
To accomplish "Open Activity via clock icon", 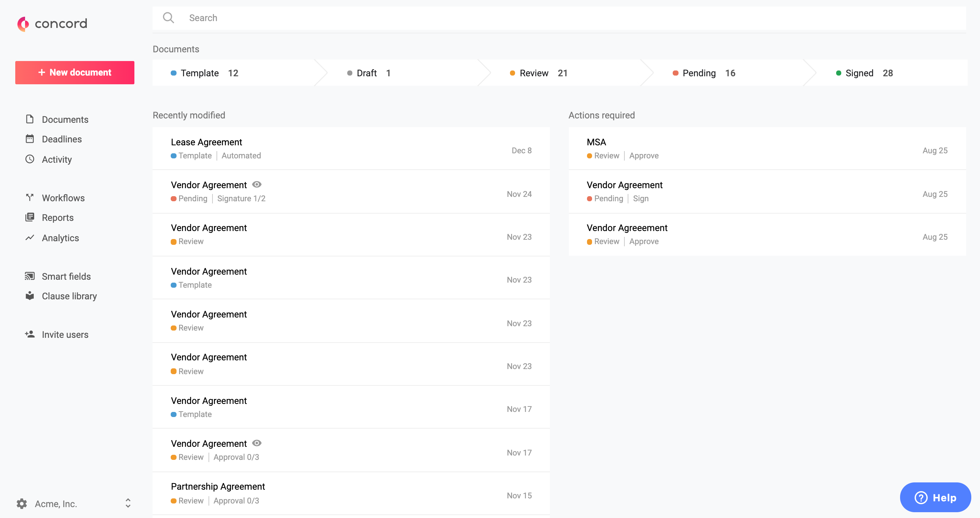I will [30, 159].
